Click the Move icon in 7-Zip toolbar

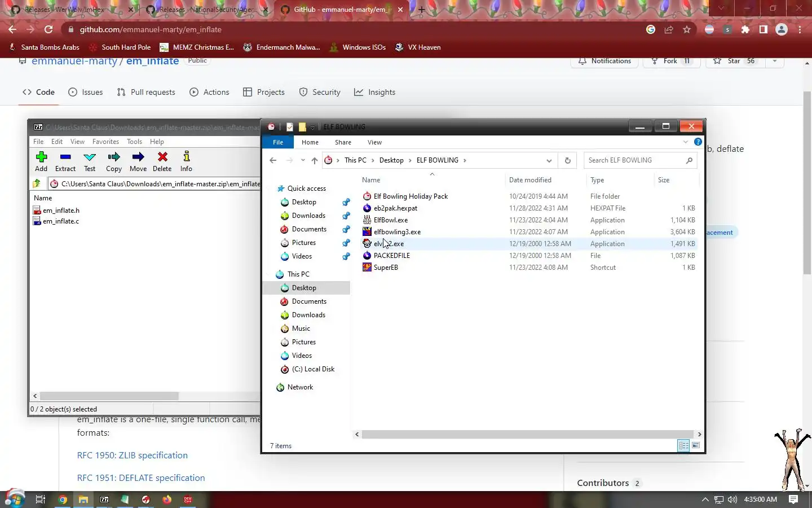click(x=138, y=161)
